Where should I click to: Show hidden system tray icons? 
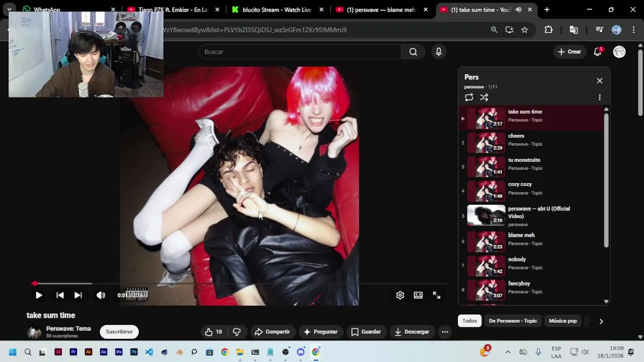(508, 352)
